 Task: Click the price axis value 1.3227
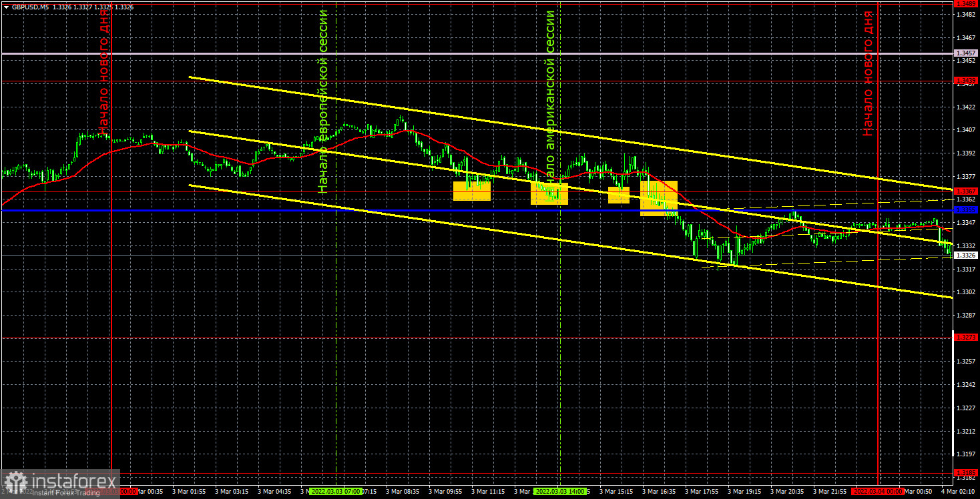[966, 407]
